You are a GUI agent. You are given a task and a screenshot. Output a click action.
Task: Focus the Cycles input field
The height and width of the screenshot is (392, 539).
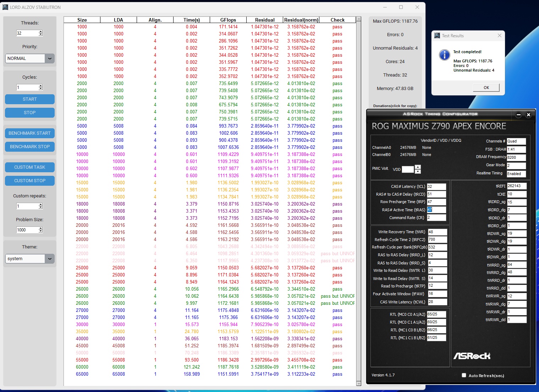point(27,87)
